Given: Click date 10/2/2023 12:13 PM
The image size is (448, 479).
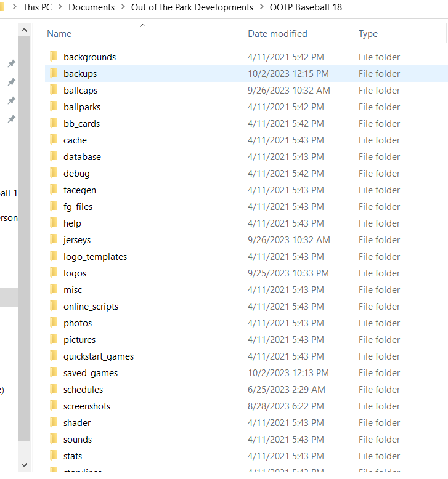Looking at the screenshot, I should coord(288,373).
